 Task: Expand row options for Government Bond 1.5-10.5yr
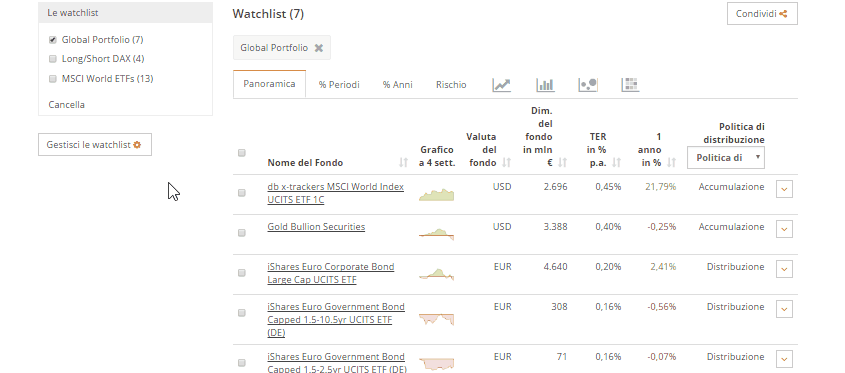tap(784, 309)
